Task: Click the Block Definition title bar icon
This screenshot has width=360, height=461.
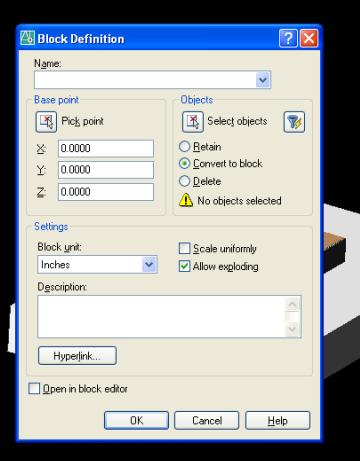Action: click(27, 38)
